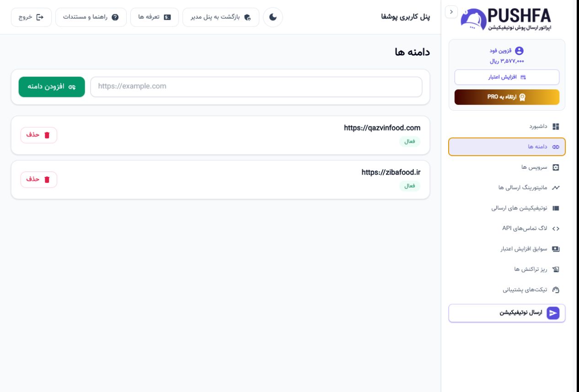Focus the https://example.com domain input field
The image size is (579, 392).
pos(256,87)
